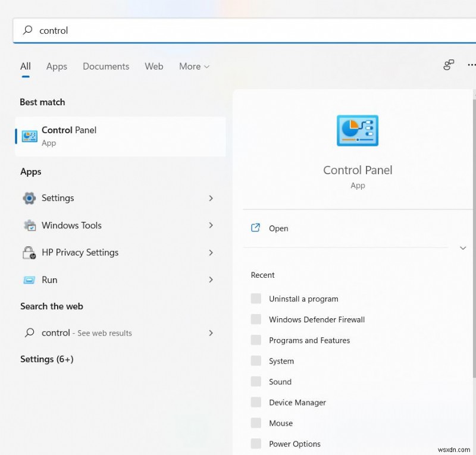Open the More search filters dropdown
476x455 pixels.
[x=193, y=67]
